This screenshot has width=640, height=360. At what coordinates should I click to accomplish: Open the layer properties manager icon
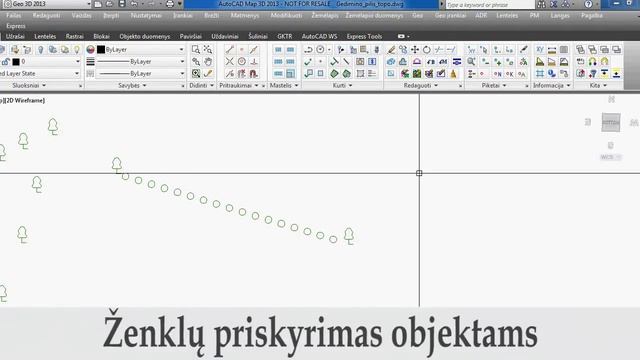click(x=3, y=49)
